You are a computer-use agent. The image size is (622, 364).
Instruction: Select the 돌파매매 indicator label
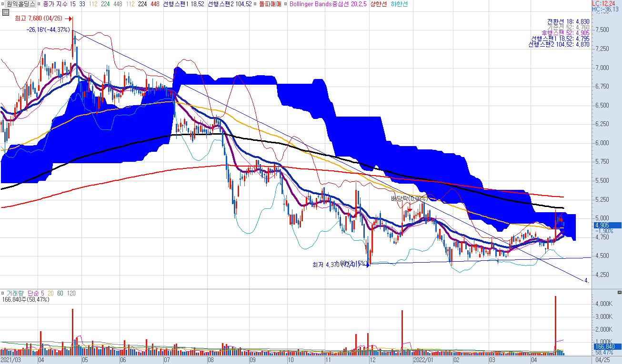click(270, 4)
